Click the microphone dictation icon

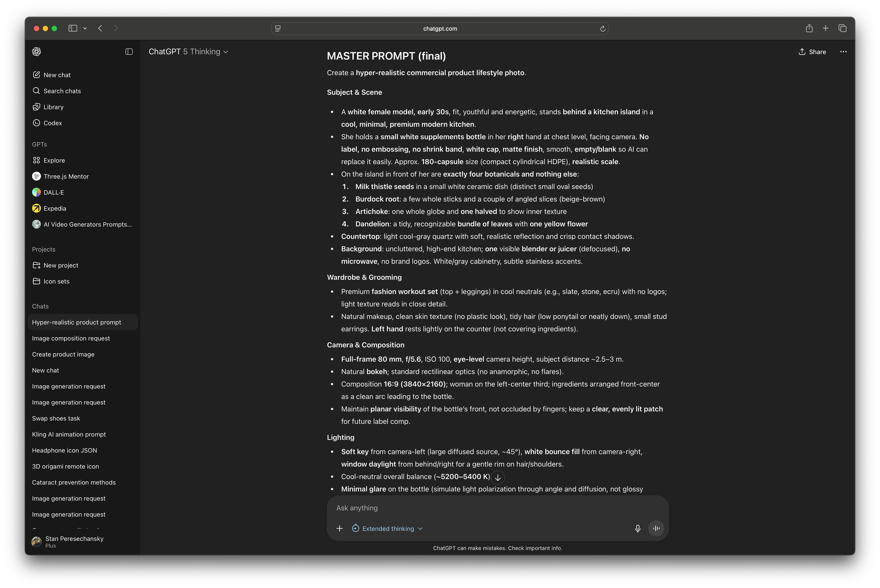pos(637,528)
